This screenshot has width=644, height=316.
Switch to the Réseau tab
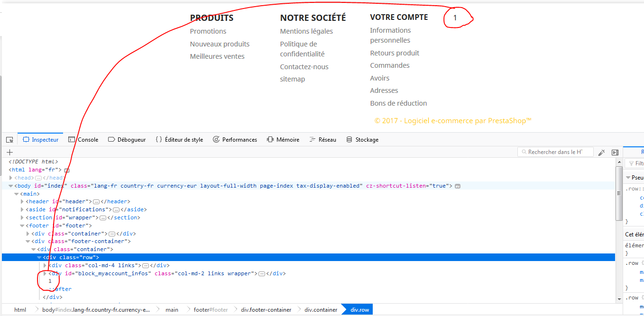click(322, 140)
